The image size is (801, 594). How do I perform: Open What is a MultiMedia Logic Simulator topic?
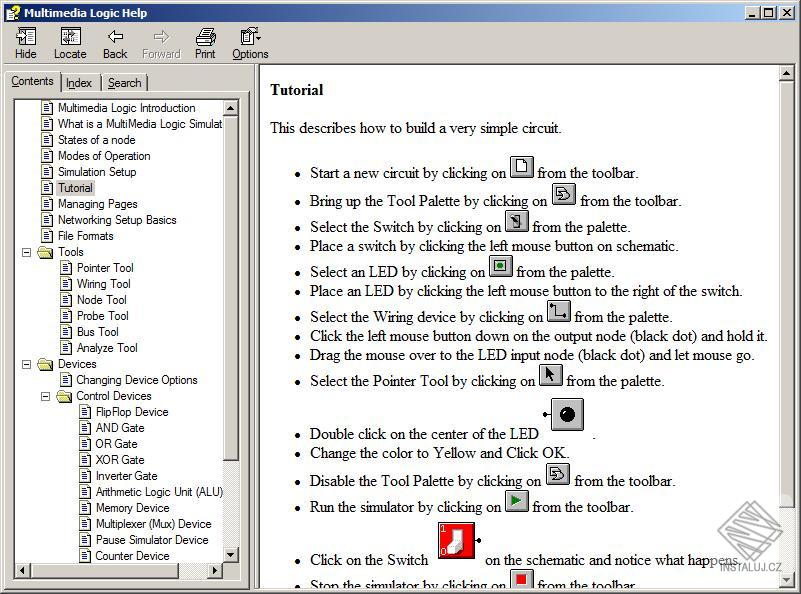[x=139, y=124]
